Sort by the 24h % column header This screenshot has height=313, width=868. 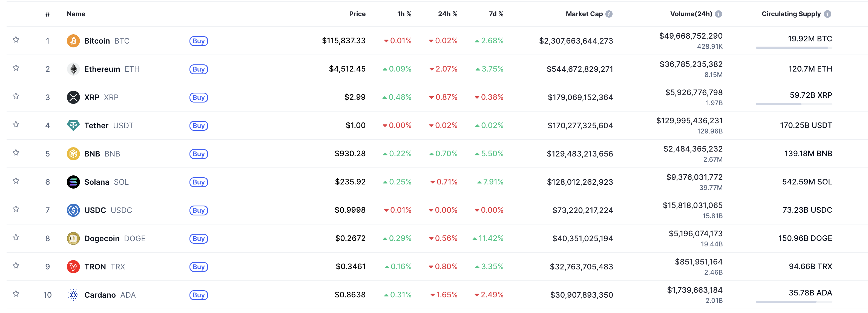447,14
